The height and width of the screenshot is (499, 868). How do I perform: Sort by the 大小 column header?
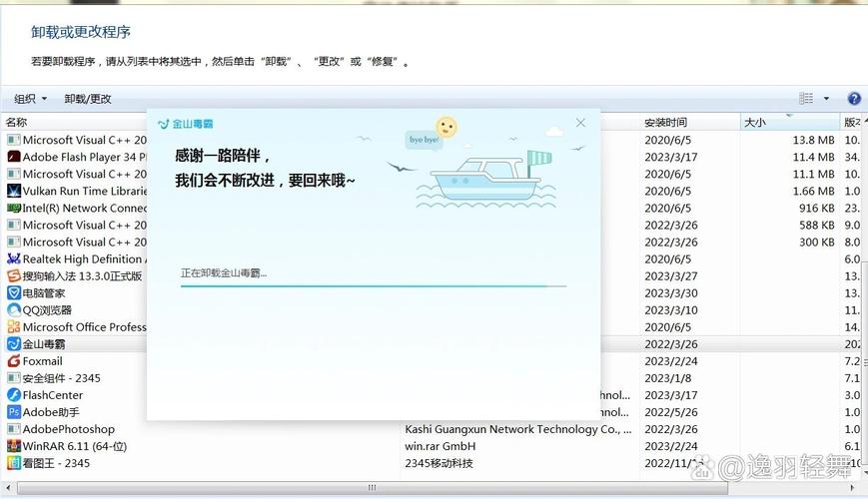pos(790,123)
